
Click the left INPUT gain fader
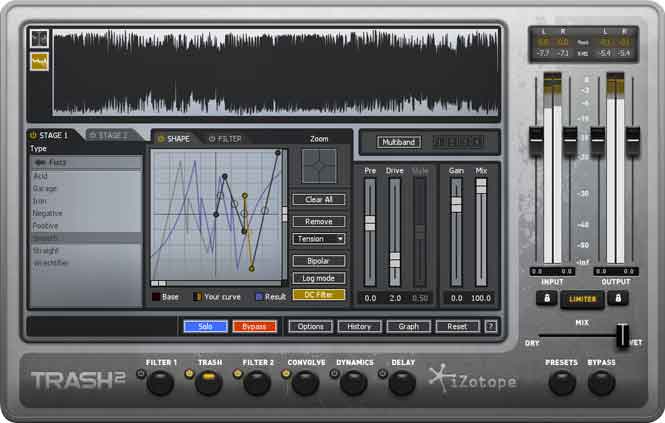coord(536,140)
